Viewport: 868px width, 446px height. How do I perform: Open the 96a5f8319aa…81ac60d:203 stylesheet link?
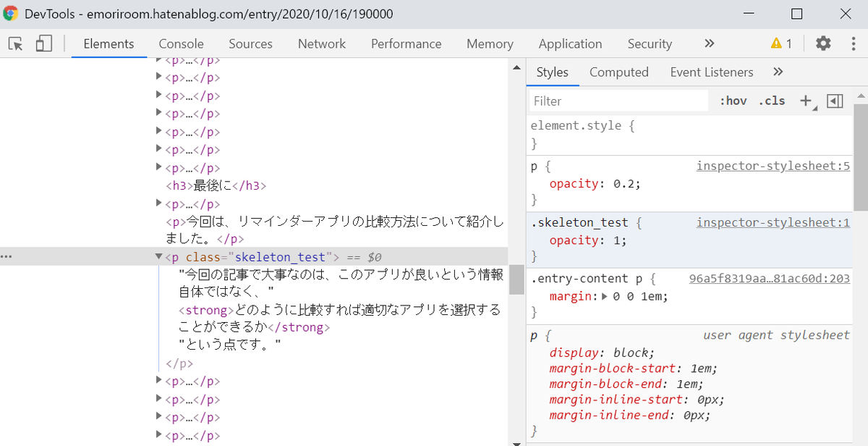pos(769,278)
